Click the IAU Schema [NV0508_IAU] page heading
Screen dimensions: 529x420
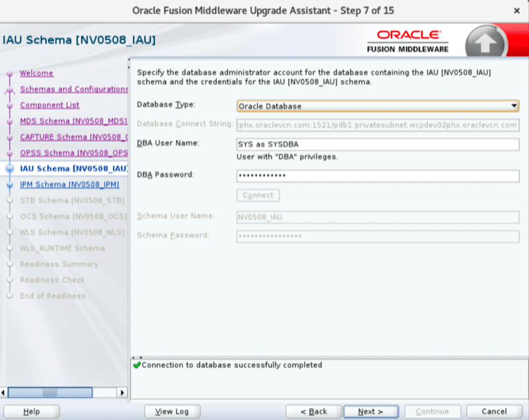point(79,40)
